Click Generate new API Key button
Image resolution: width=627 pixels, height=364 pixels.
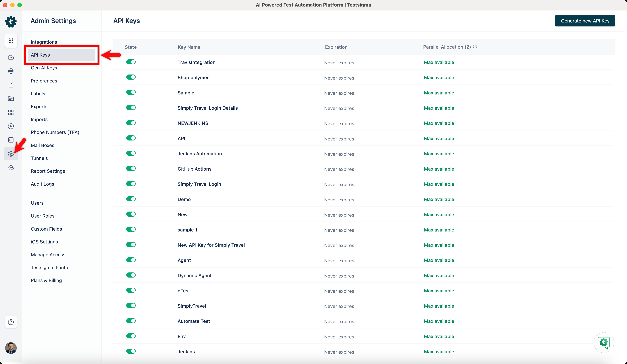585,21
